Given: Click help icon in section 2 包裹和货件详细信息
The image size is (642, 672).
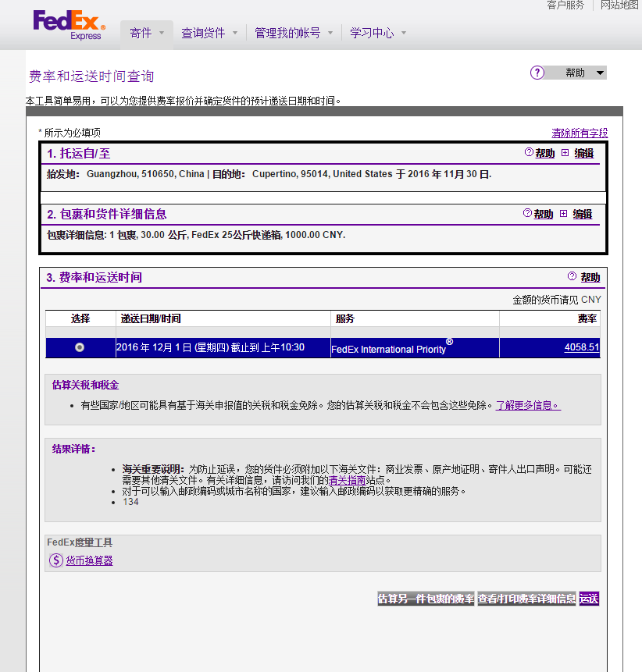Looking at the screenshot, I should (527, 213).
